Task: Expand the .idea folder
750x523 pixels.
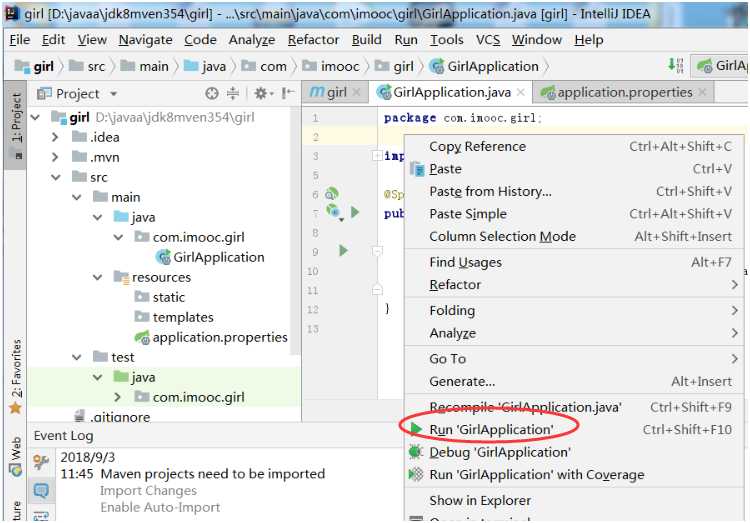Action: click(x=55, y=137)
